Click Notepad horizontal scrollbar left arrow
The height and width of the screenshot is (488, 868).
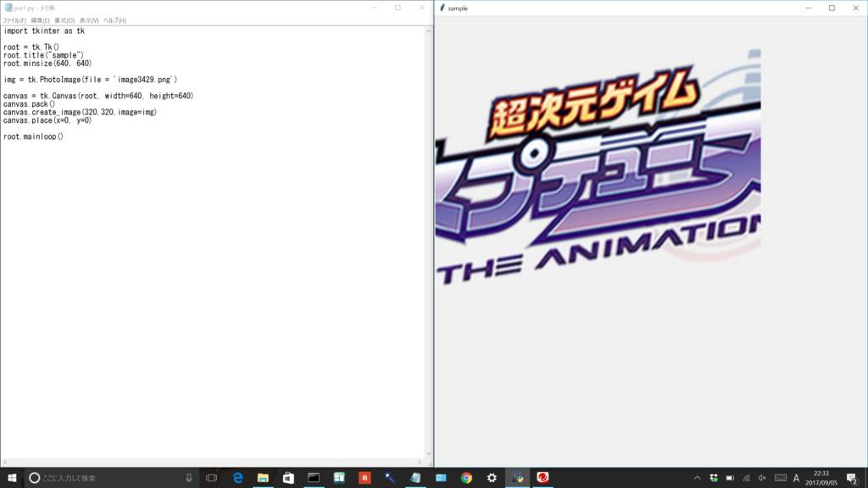(x=5, y=463)
